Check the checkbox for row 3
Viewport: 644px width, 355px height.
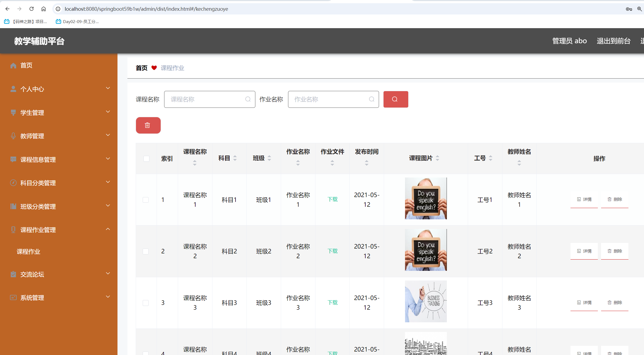(146, 303)
